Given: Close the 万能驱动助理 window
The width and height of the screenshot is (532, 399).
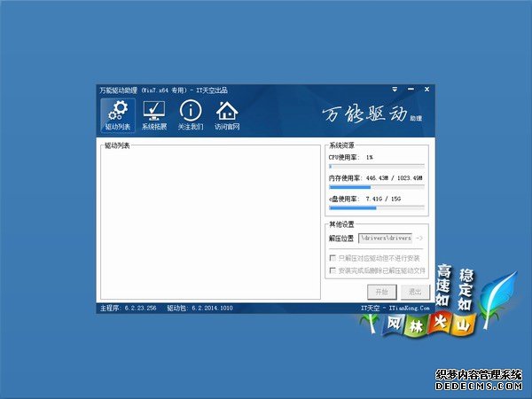Looking at the screenshot, I should tap(426, 90).
